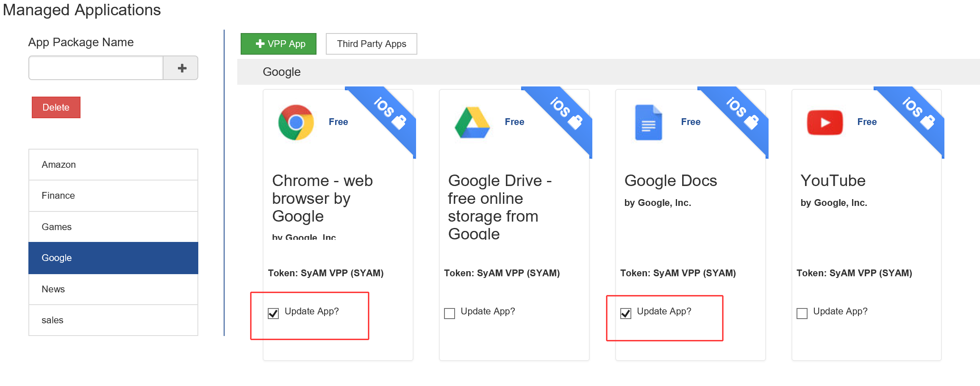The height and width of the screenshot is (386, 980).
Task: Select the sales category
Action: coord(113,320)
